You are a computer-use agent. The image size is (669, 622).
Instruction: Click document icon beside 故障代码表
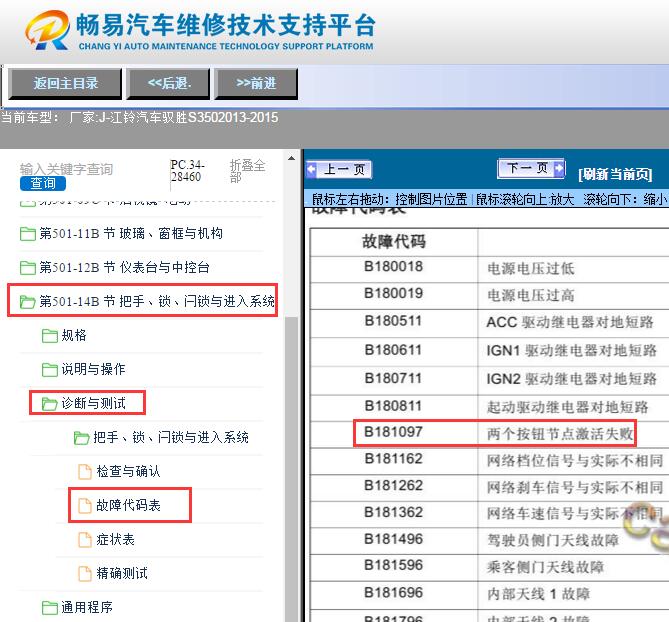pyautogui.click(x=84, y=506)
